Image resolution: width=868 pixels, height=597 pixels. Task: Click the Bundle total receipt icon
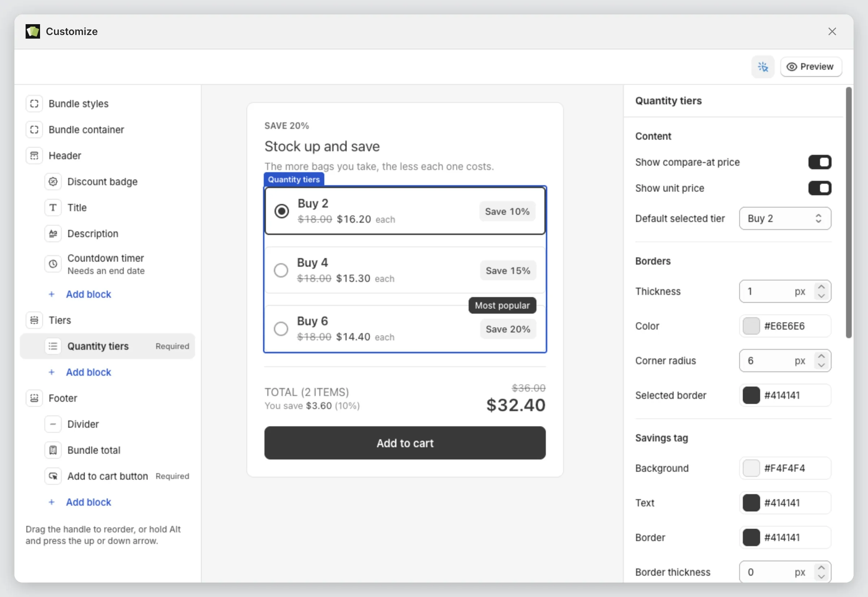53,450
